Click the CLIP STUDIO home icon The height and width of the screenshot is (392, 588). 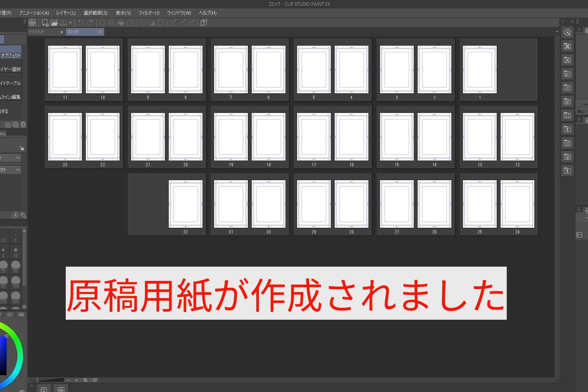(x=33, y=22)
